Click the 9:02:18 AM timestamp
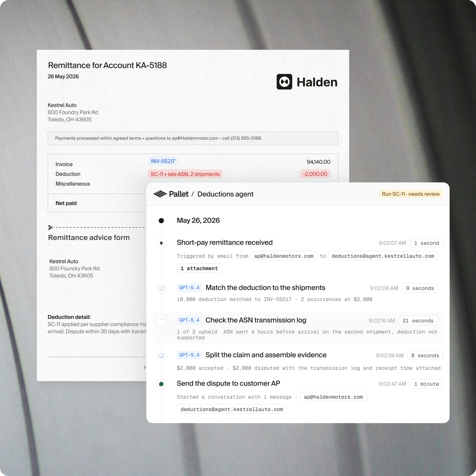The image size is (476, 476). [382, 320]
